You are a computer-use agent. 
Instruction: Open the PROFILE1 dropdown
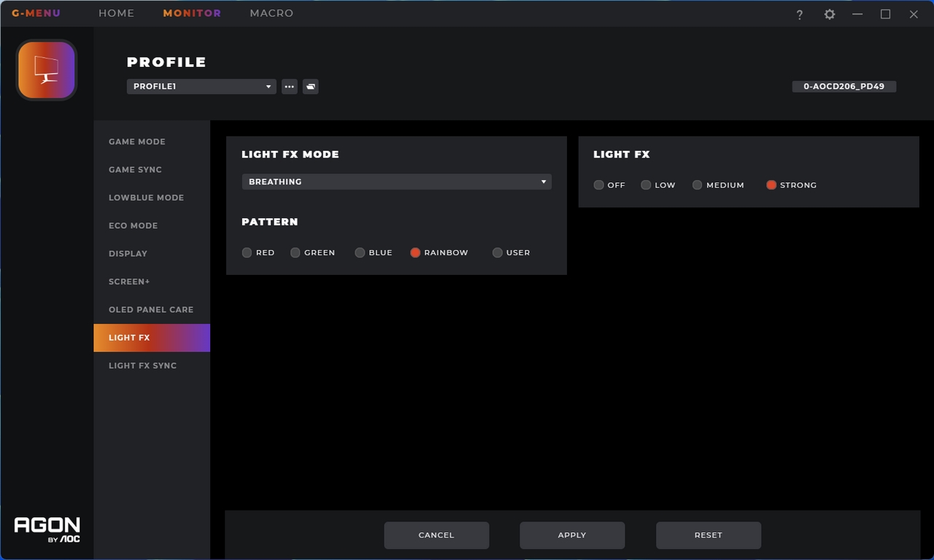[201, 87]
